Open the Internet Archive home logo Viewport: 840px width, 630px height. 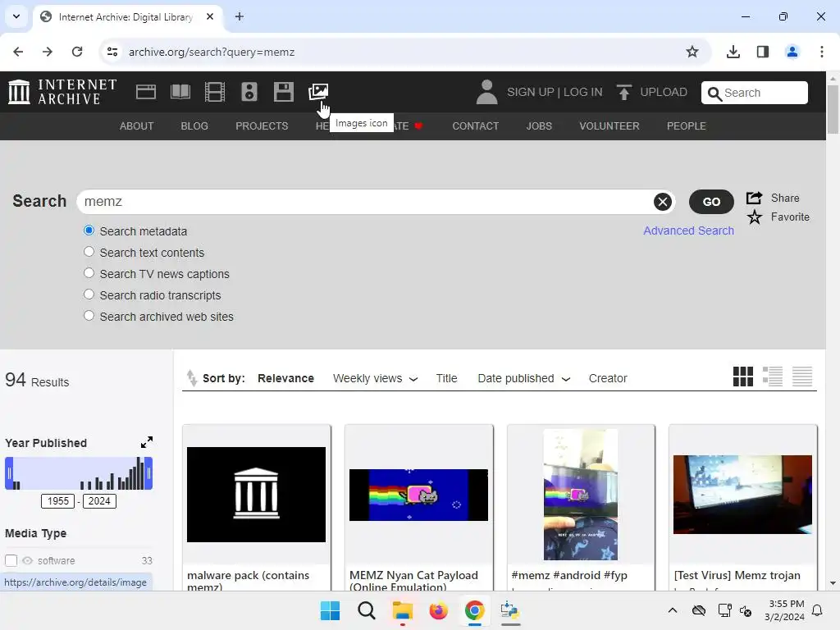pos(62,92)
